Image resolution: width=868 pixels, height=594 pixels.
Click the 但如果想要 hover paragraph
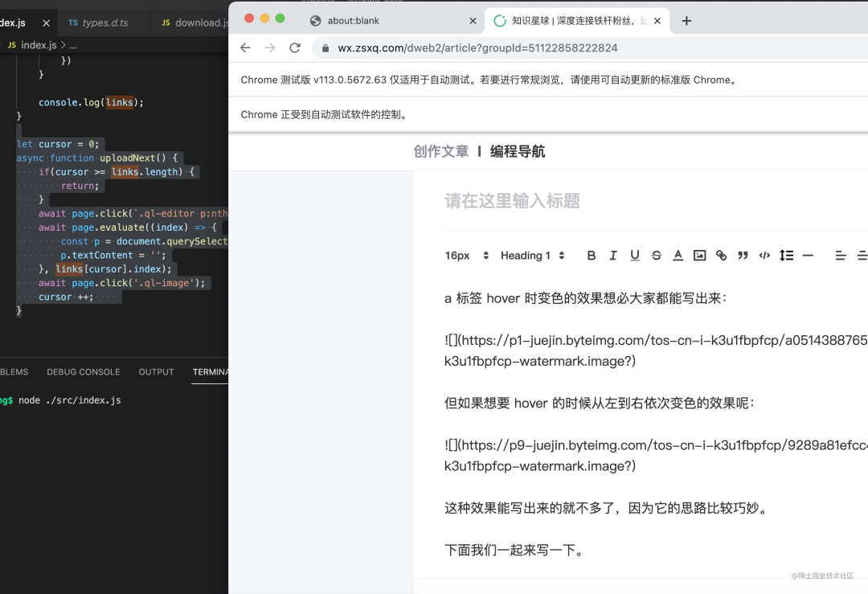tap(600, 403)
